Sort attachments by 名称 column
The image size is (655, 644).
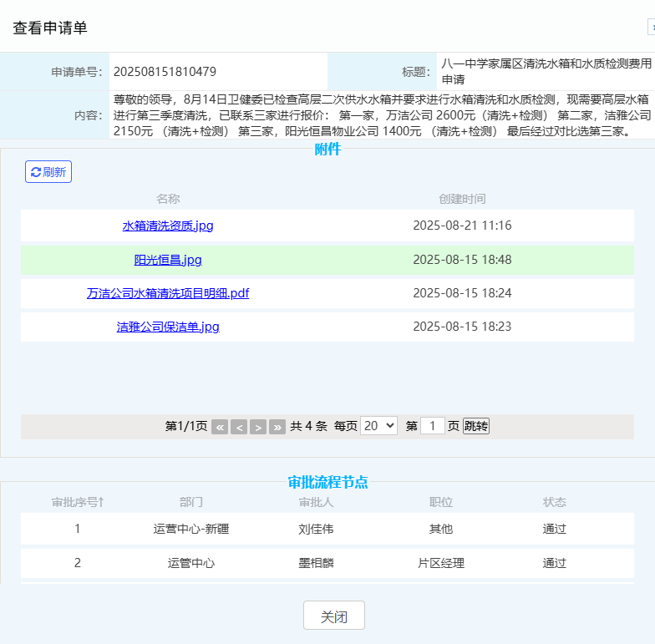[168, 199]
